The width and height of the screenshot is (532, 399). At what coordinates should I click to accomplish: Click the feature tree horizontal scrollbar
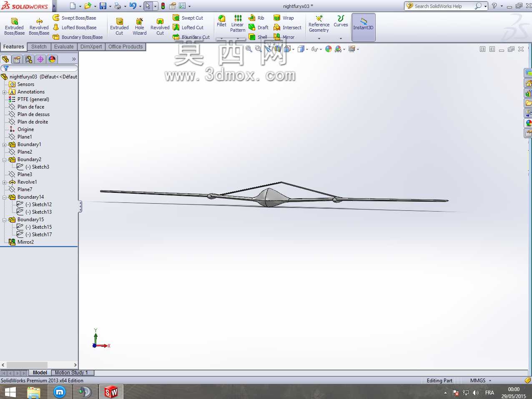click(39, 365)
